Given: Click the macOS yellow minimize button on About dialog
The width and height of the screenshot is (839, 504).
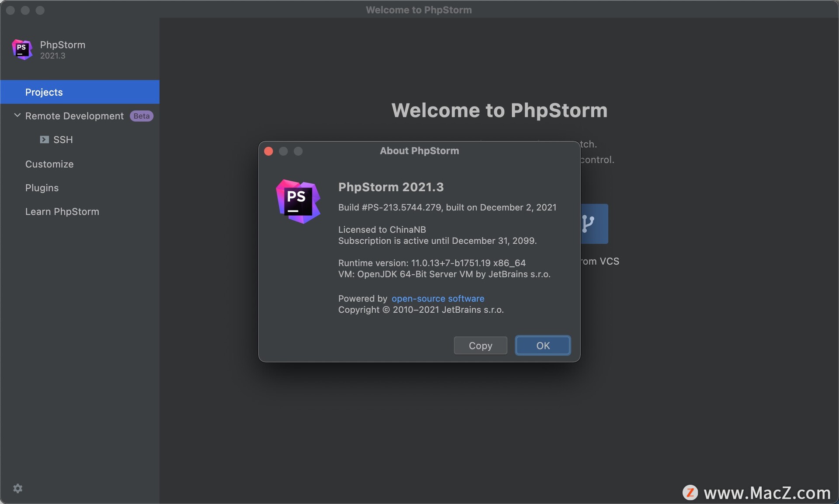Looking at the screenshot, I should (x=282, y=151).
